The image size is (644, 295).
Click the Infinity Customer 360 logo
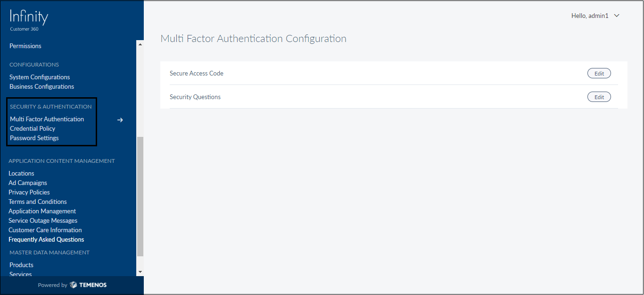click(29, 20)
